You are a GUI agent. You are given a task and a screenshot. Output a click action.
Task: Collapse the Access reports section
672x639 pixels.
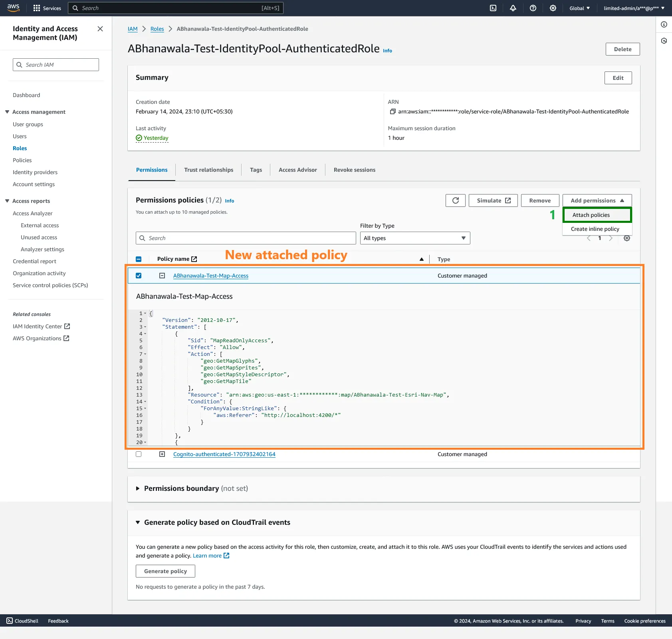tap(7, 201)
